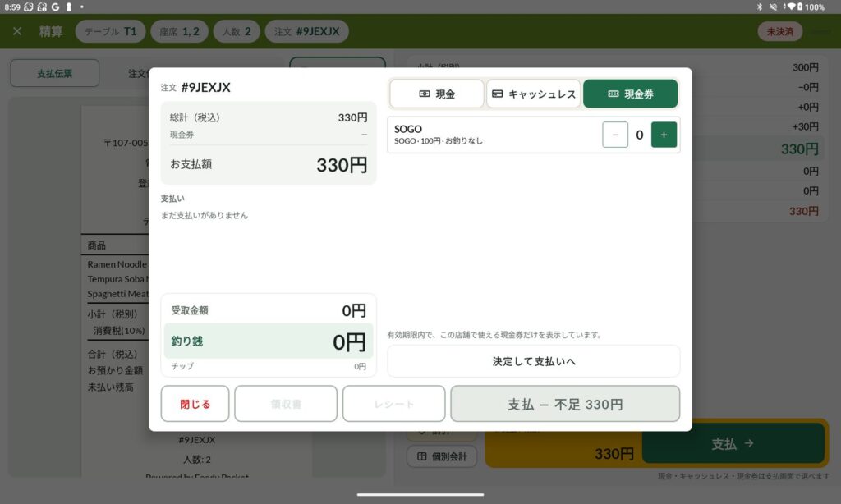This screenshot has height=504, width=841.
Task: Tap the テーブル T1 chip
Action: click(111, 31)
